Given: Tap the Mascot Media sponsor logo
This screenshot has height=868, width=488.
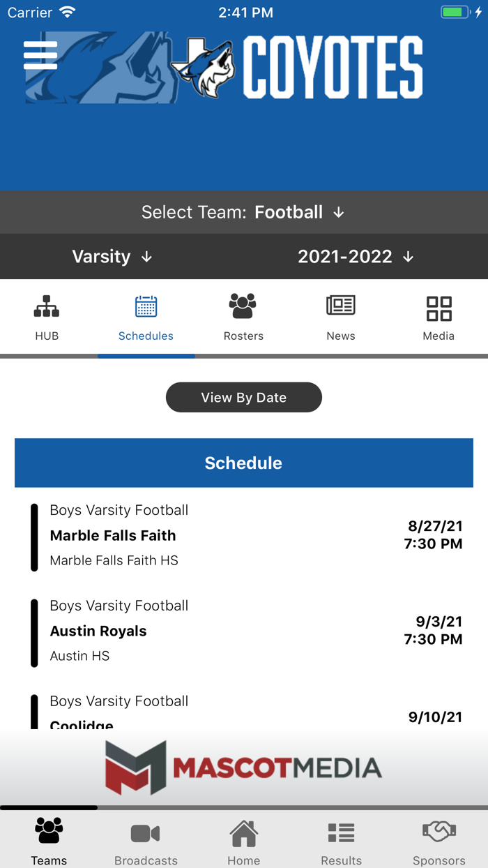Looking at the screenshot, I should click(x=243, y=766).
